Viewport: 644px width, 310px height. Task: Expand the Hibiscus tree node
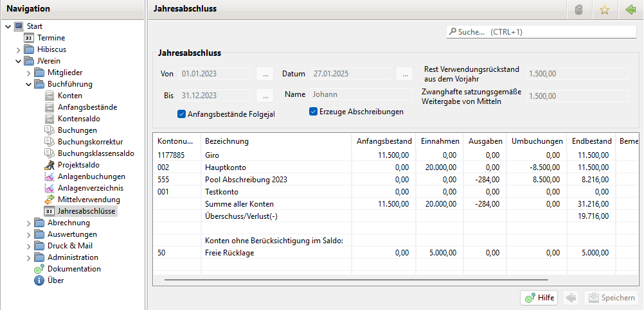pyautogui.click(x=18, y=49)
